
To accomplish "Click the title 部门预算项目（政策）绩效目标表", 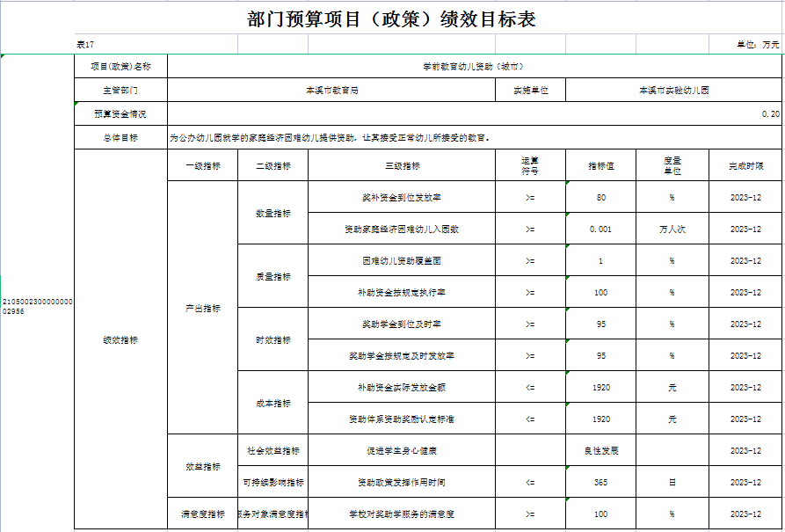I will coord(391,19).
